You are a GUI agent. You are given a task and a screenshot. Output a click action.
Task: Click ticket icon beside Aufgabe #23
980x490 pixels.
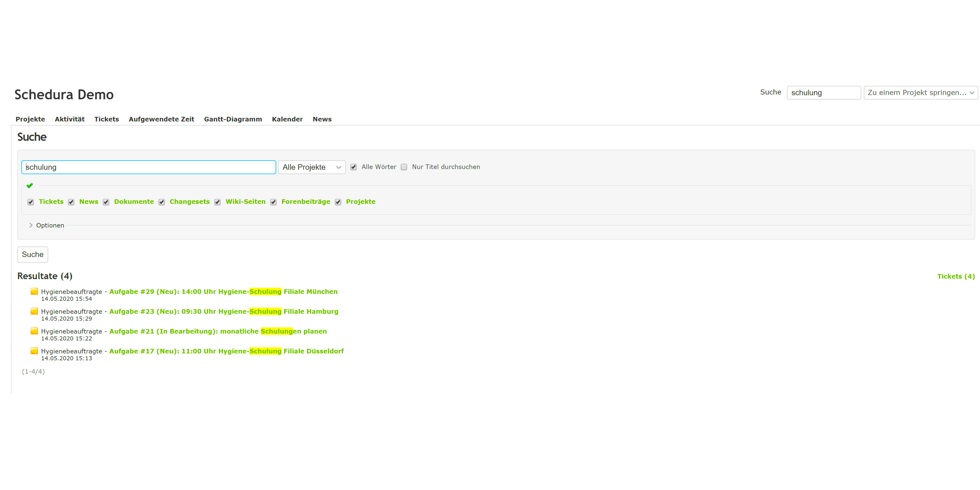[x=34, y=311]
